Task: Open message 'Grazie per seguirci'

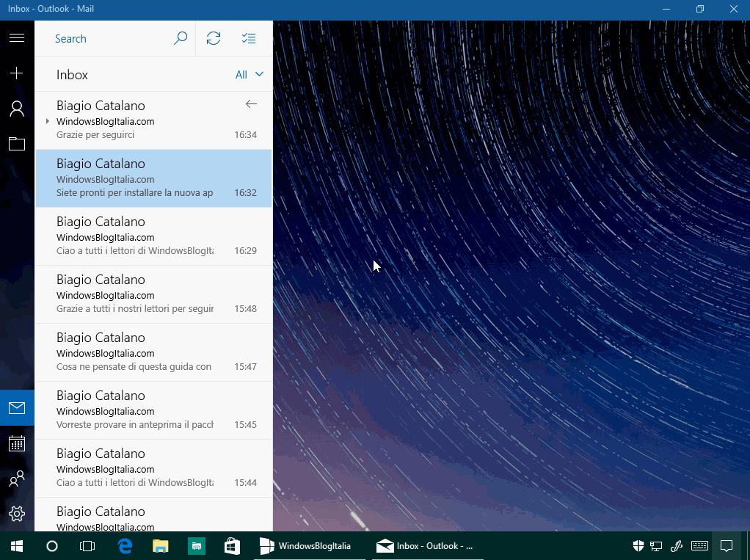Action: [154, 120]
